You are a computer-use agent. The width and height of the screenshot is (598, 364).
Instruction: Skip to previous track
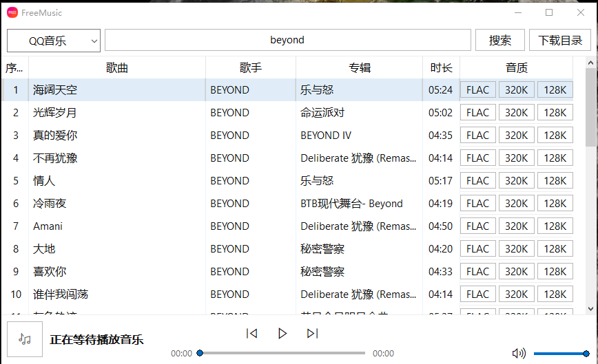tap(251, 334)
